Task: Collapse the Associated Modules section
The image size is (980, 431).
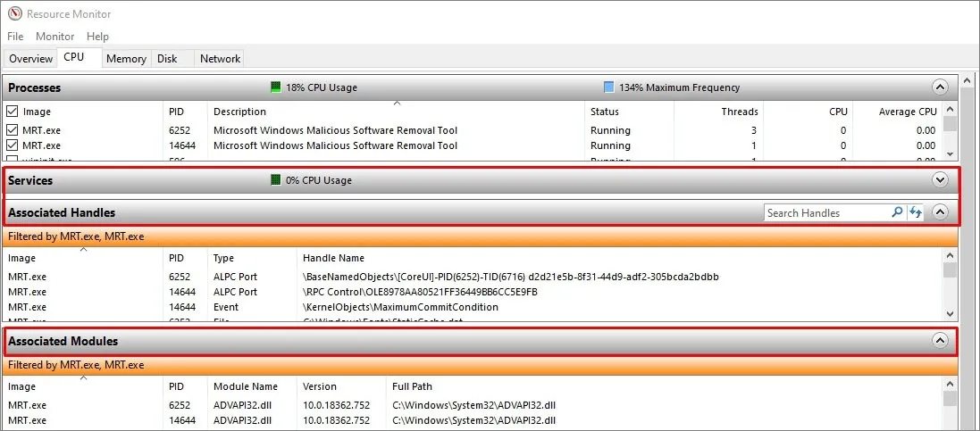Action: [x=940, y=341]
